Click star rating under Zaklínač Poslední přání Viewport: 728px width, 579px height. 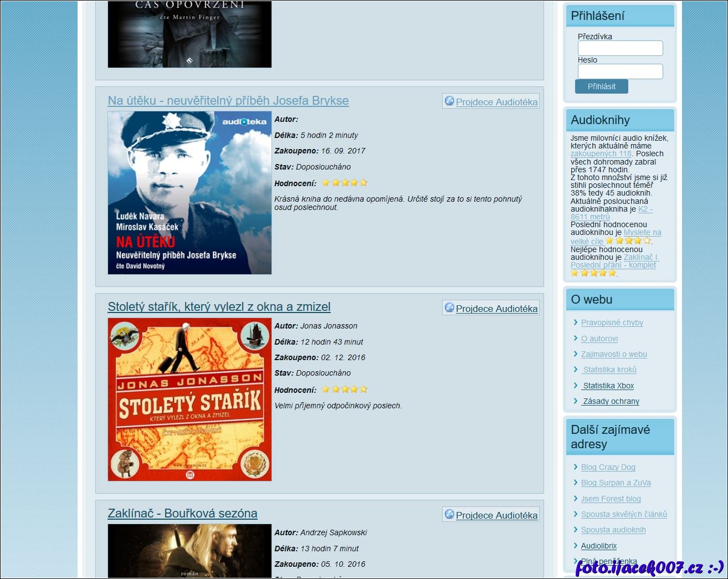pos(593,273)
